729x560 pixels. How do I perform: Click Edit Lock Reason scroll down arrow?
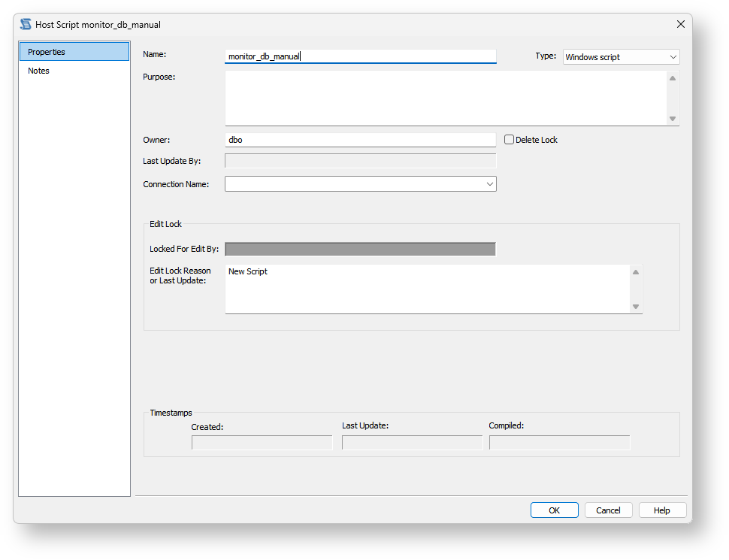pos(636,307)
